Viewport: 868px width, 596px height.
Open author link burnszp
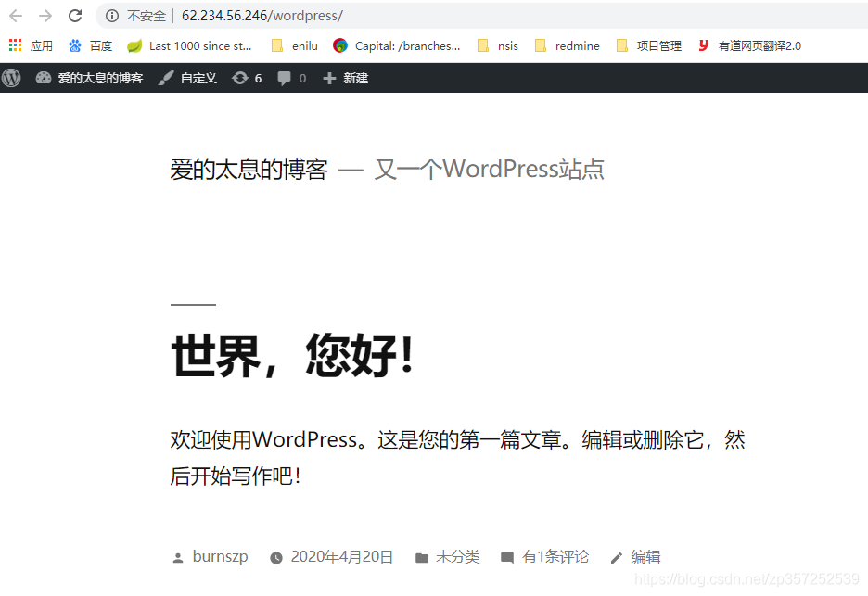221,556
